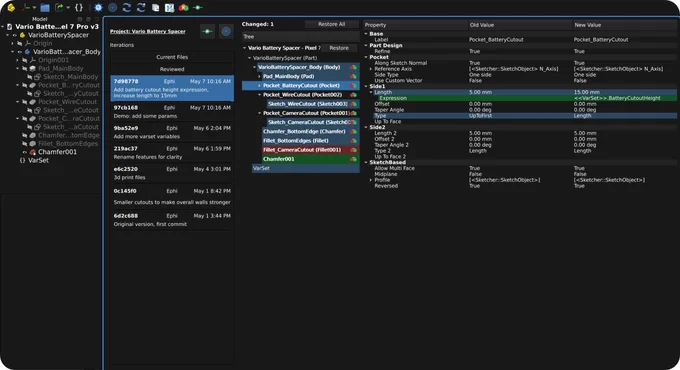Select VarSet item in model tree

click(x=39, y=160)
